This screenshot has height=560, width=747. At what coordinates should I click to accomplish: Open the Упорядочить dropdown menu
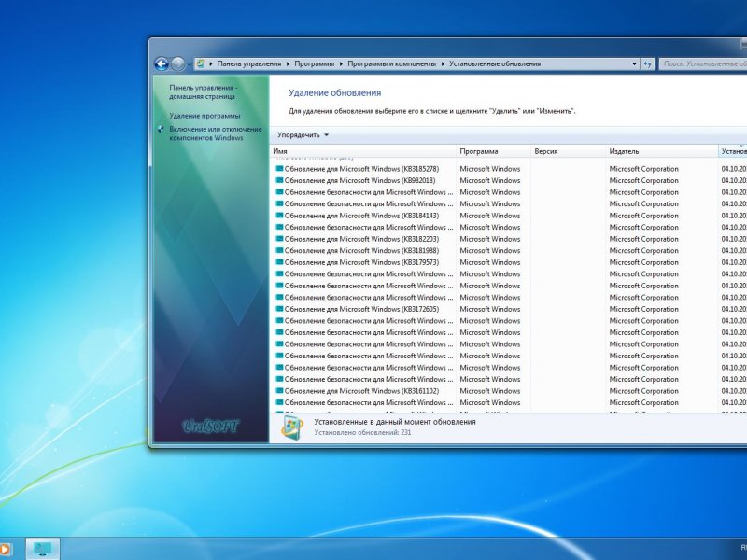(x=303, y=135)
